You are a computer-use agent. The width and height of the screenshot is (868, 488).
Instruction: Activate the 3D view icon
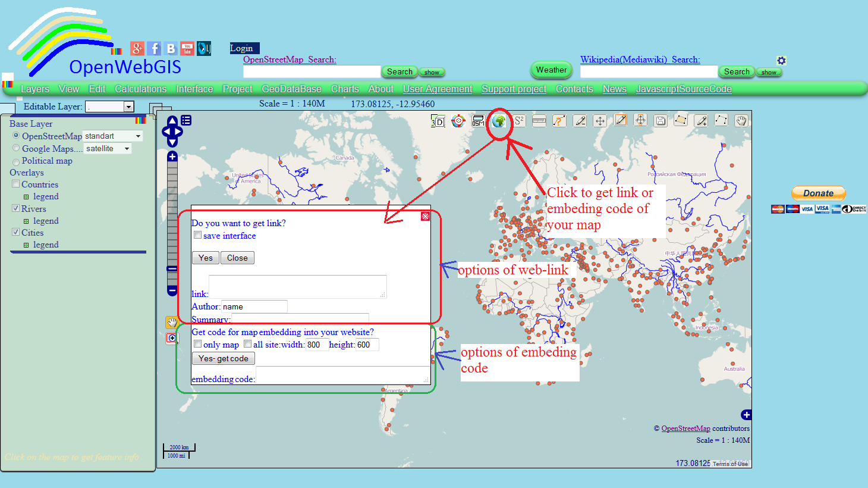438,121
